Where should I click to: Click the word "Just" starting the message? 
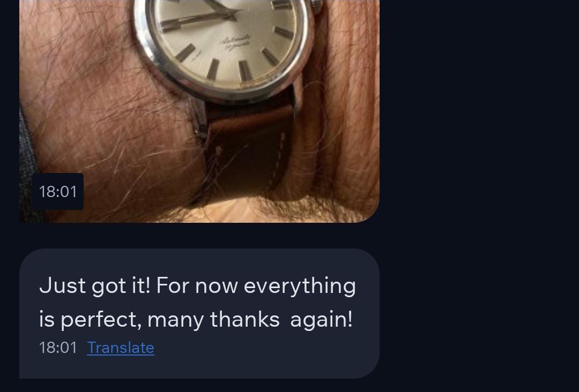pos(62,286)
